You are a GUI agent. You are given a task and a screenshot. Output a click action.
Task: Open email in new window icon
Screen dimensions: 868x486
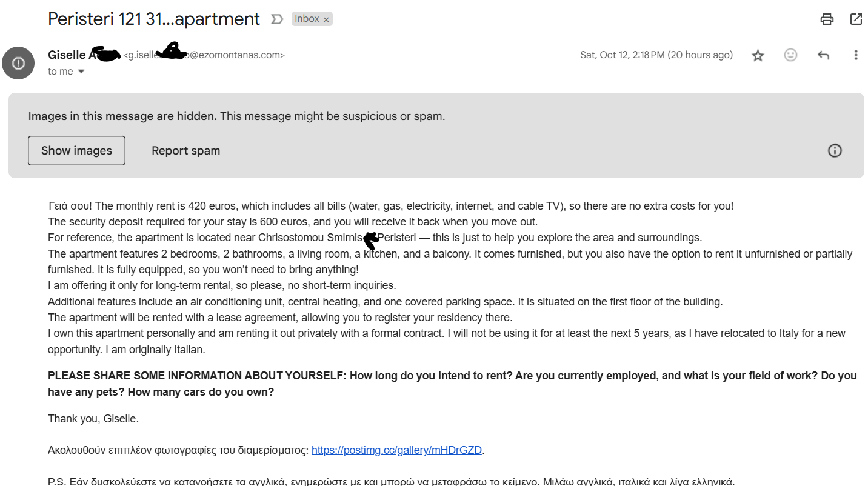(x=856, y=19)
